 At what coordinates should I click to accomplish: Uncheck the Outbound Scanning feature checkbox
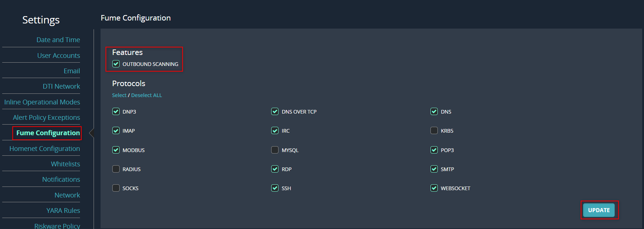(116, 64)
